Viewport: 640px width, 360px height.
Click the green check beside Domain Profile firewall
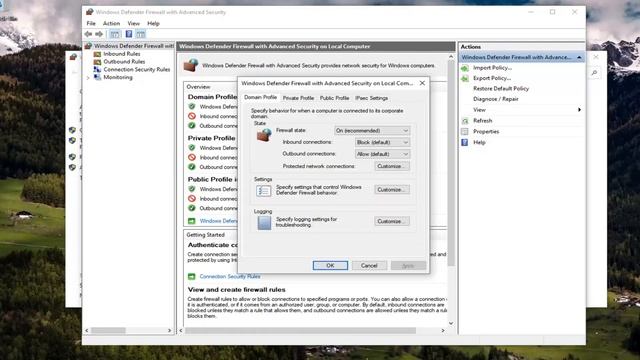pos(192,107)
